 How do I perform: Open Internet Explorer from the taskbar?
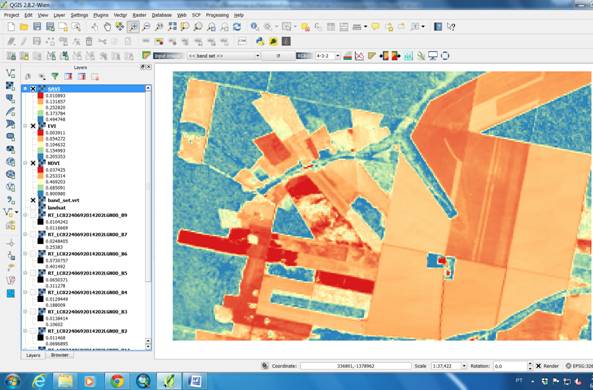pyautogui.click(x=39, y=381)
